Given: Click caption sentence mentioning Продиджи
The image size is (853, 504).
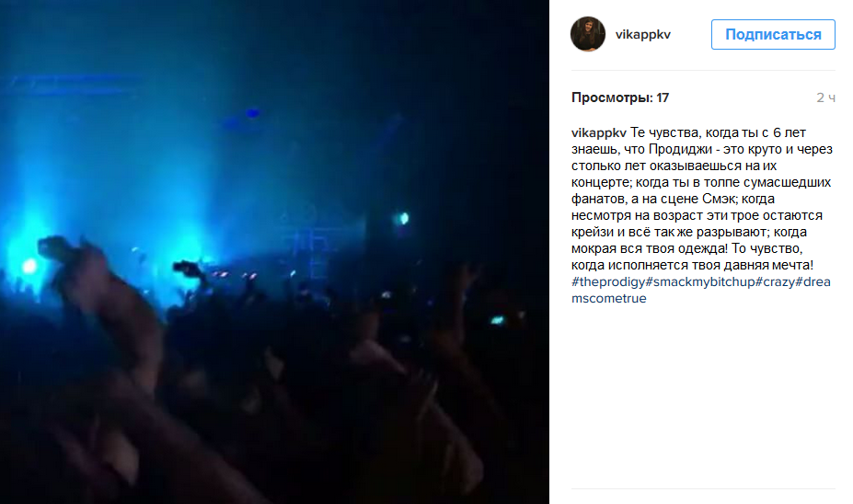Looking at the screenshot, I should click(x=702, y=149).
